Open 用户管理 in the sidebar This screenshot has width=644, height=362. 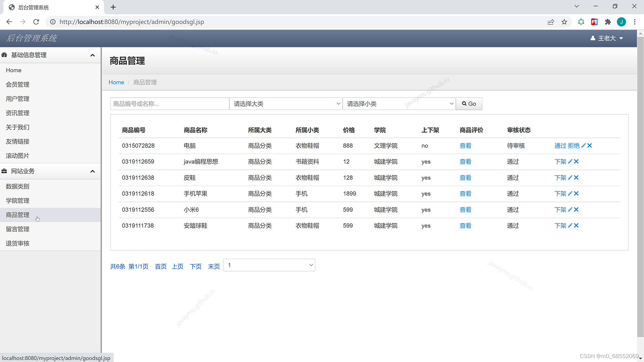click(17, 99)
